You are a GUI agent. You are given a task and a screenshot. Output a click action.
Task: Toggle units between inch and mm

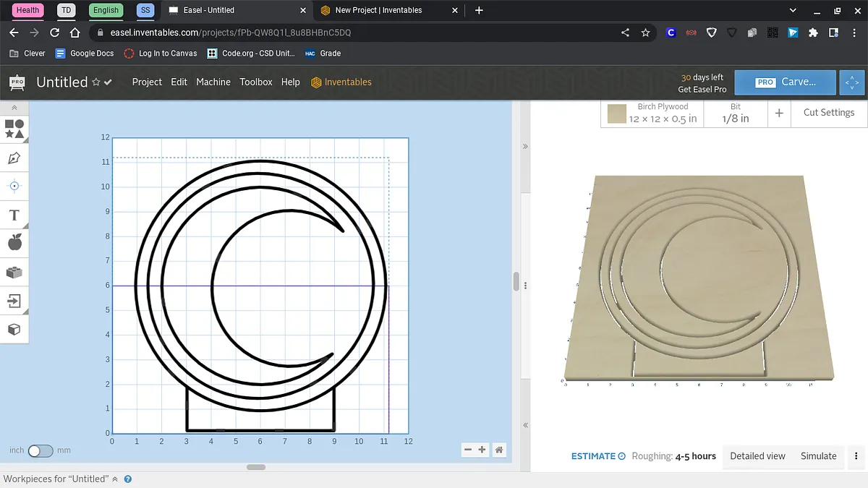(x=41, y=450)
